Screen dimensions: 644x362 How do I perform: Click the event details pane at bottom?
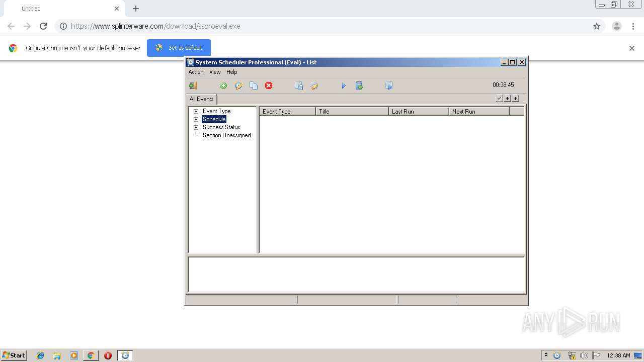tap(356, 275)
